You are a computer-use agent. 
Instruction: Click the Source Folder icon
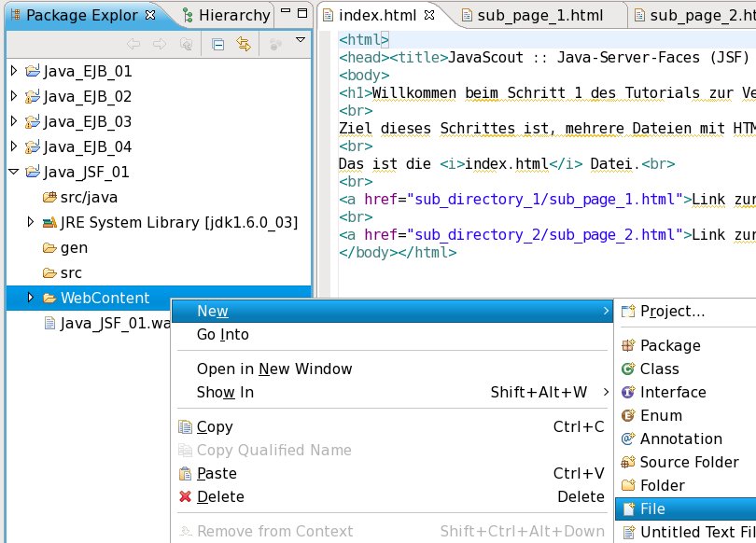click(628, 463)
